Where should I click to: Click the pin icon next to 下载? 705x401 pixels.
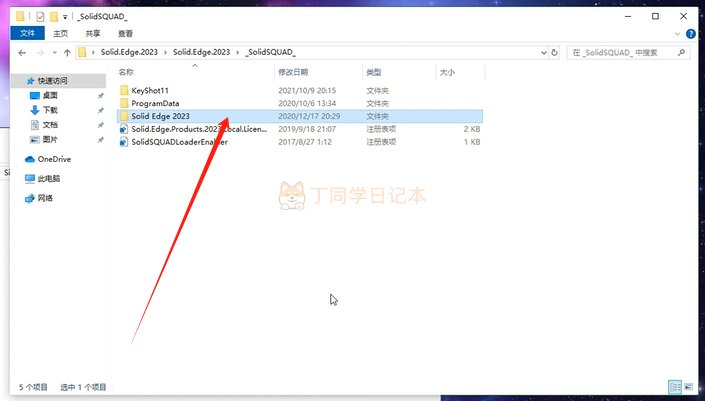101,111
